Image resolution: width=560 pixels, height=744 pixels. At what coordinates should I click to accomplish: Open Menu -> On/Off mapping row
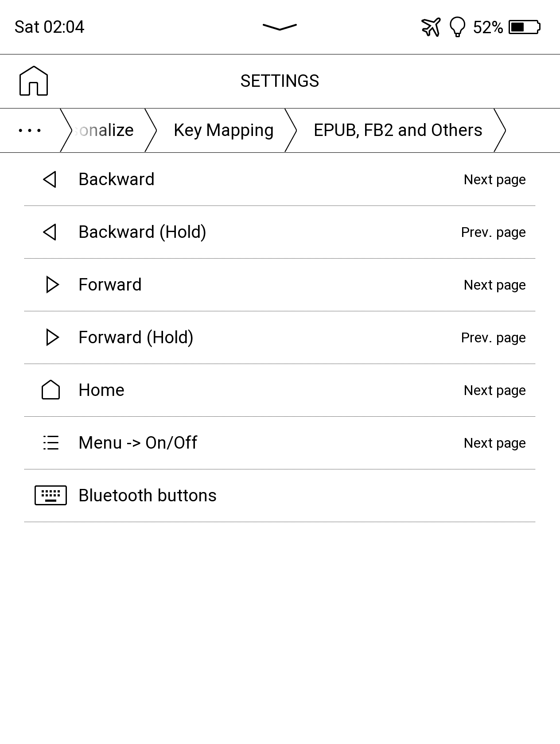tap(138, 443)
